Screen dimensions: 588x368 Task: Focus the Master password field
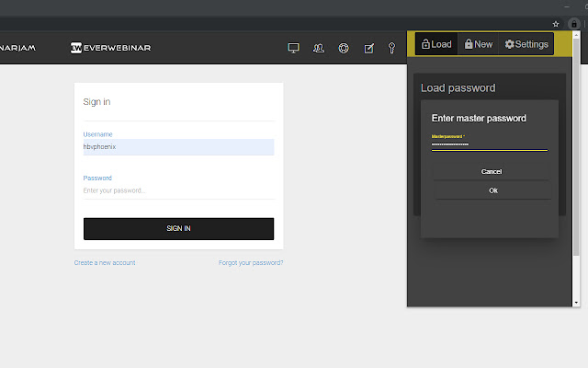point(489,144)
